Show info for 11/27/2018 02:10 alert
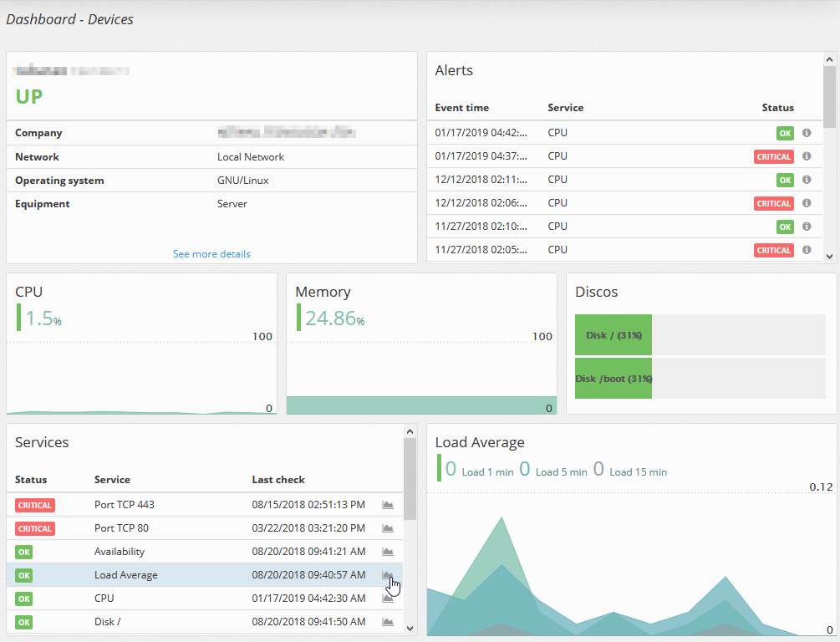The width and height of the screenshot is (840, 642). 807,227
